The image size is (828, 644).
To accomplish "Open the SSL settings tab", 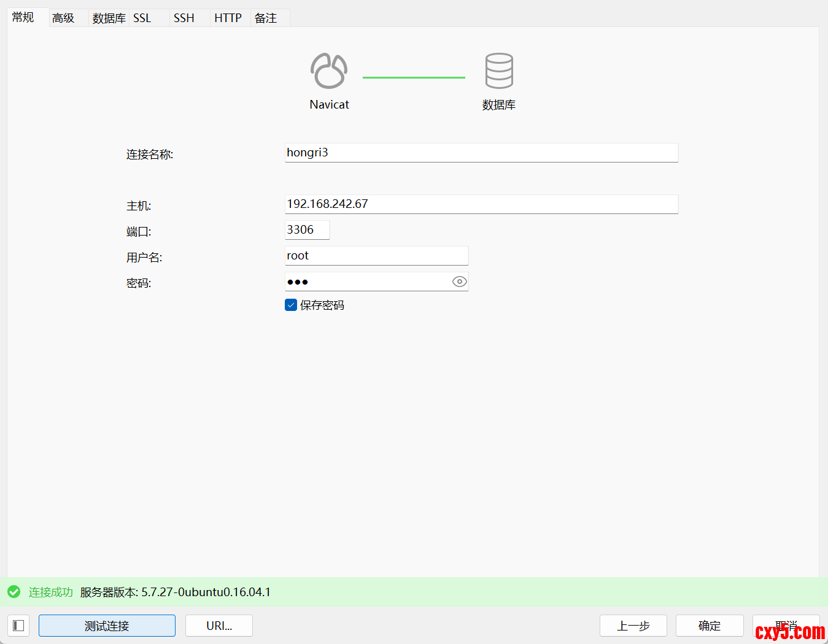I will pyautogui.click(x=142, y=18).
